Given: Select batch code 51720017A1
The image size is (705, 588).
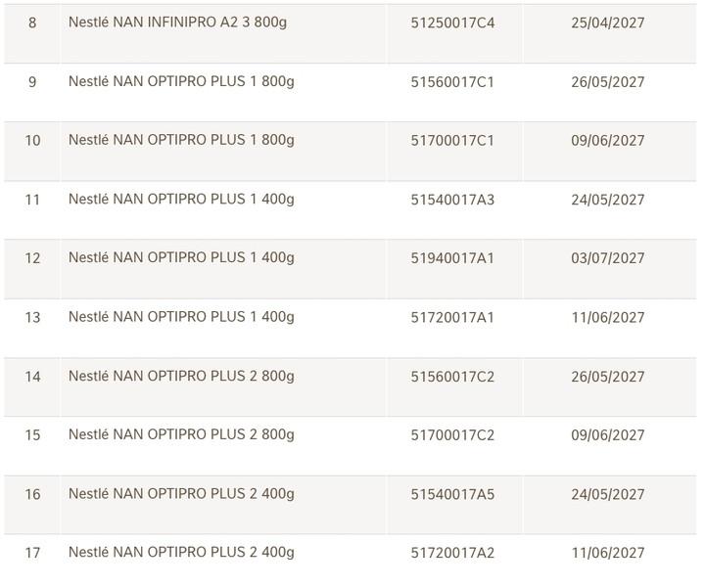Looking at the screenshot, I should 452,318.
